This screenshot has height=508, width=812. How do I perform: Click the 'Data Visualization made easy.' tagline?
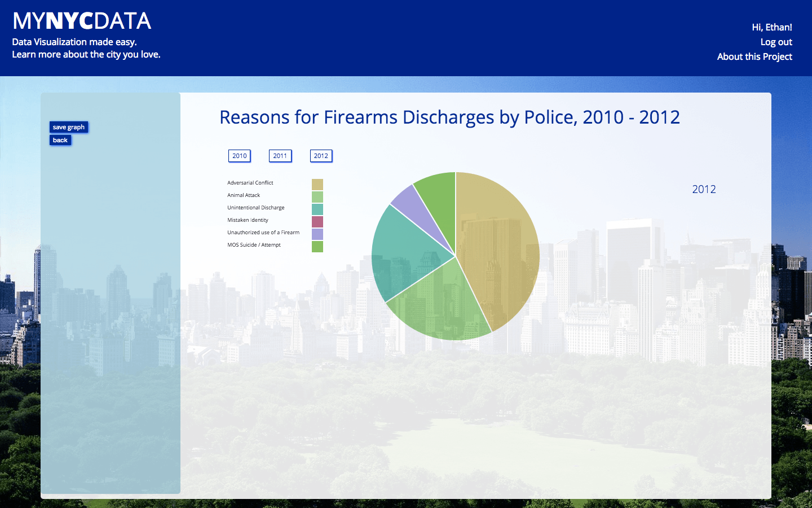74,42
